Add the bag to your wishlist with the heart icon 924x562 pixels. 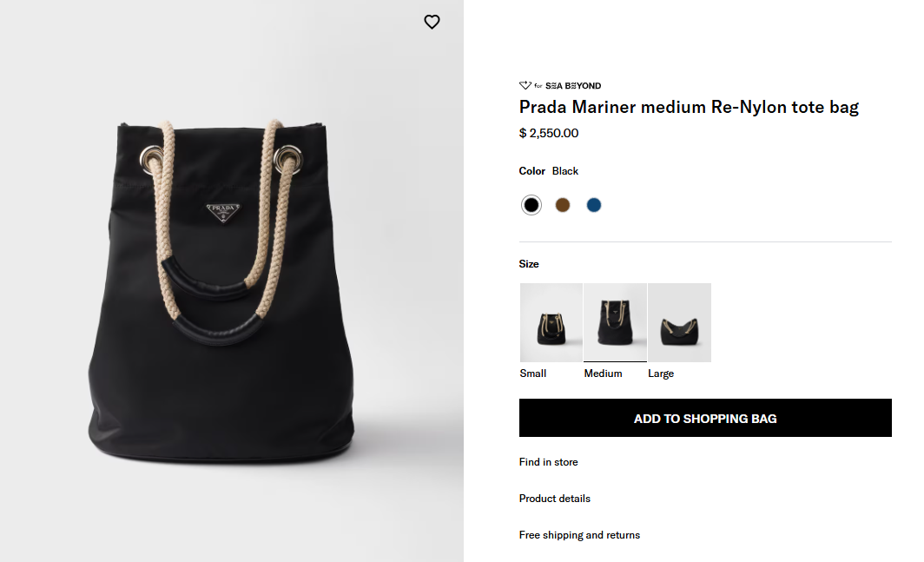(x=432, y=23)
